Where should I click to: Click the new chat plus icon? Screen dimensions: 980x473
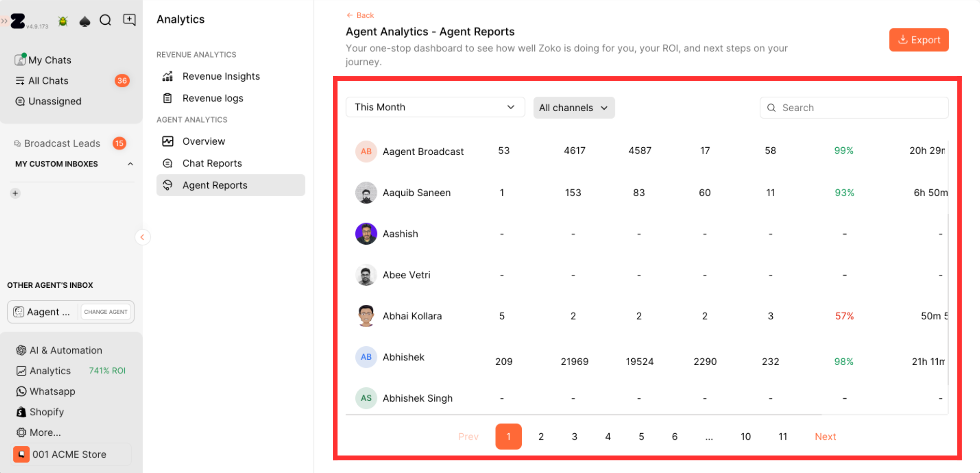129,20
